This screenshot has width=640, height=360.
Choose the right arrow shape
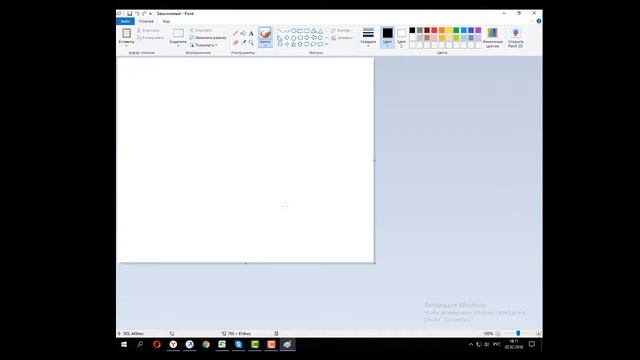(307, 38)
